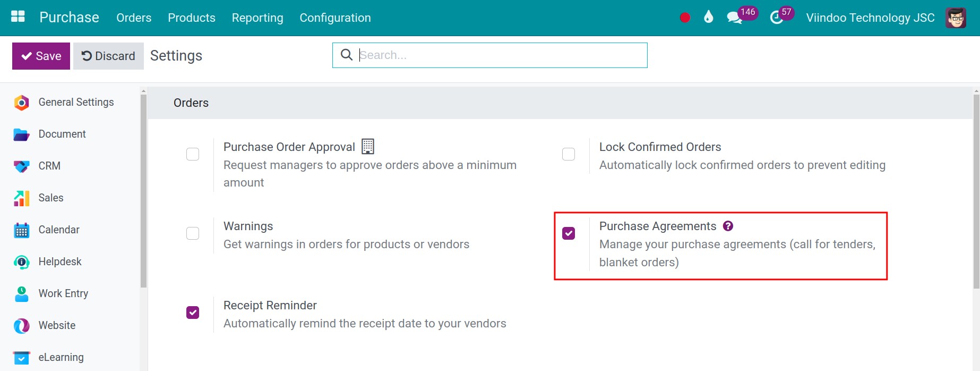This screenshot has height=371, width=980.
Task: Click the Orders section header
Action: pyautogui.click(x=191, y=103)
